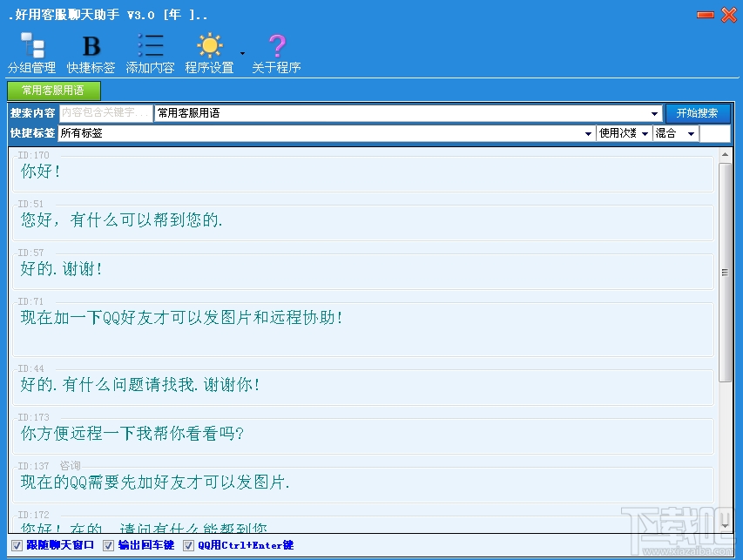Focus the keyword search input field
Image resolution: width=743 pixels, height=560 pixels.
pos(105,112)
